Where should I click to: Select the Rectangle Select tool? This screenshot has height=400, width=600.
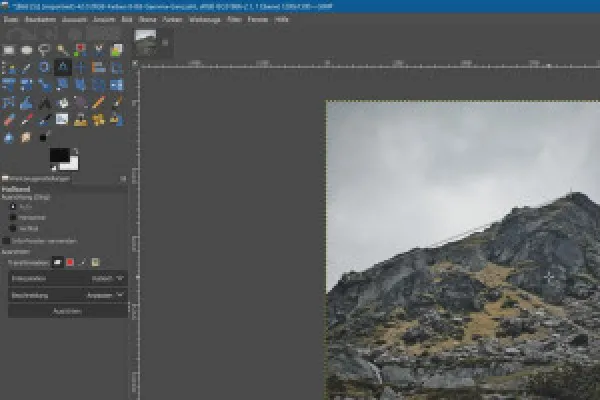coord(10,49)
